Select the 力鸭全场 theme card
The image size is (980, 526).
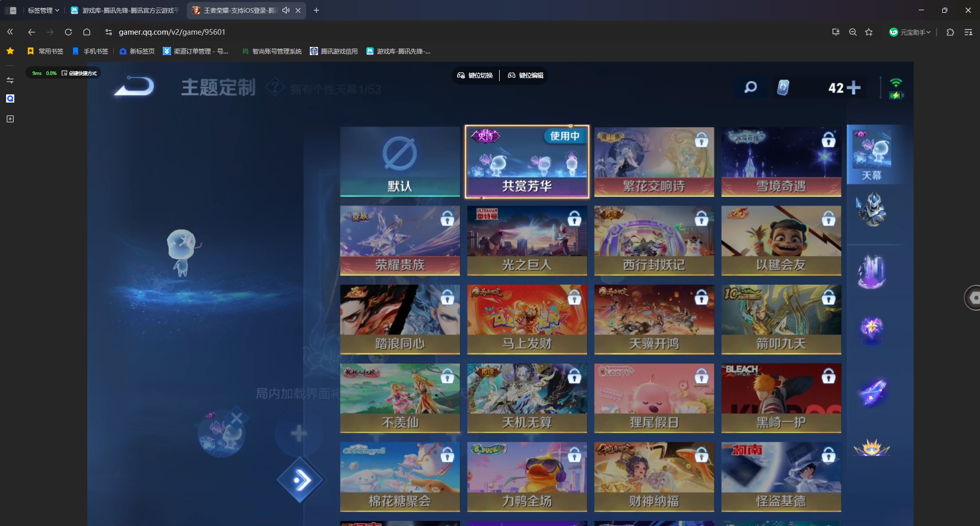pyautogui.click(x=527, y=477)
